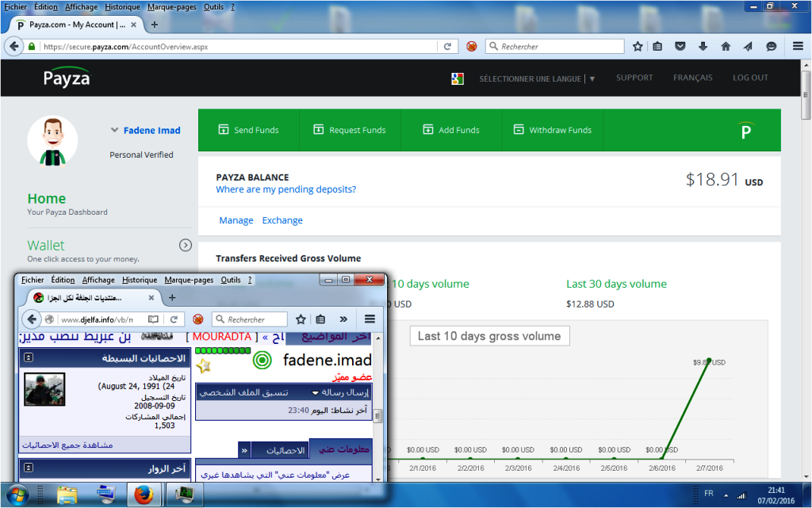812x508 pixels.
Task: Click the Rechercher search box in the Payza window
Action: click(554, 47)
